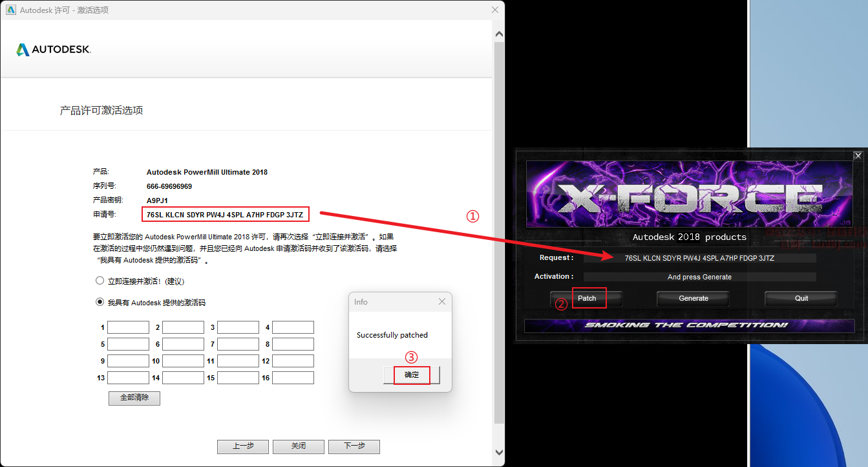Click activation code box number 2
This screenshot has height=467, width=868.
click(183, 327)
